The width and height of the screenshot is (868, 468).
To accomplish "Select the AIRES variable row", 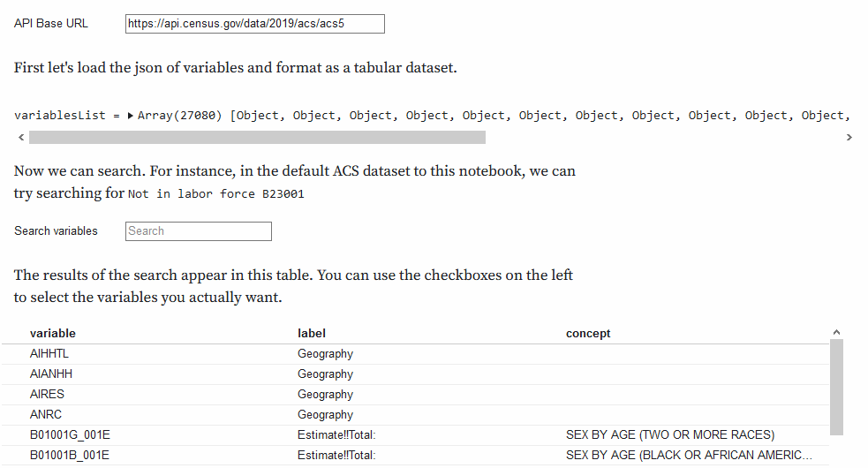I will click(415, 395).
